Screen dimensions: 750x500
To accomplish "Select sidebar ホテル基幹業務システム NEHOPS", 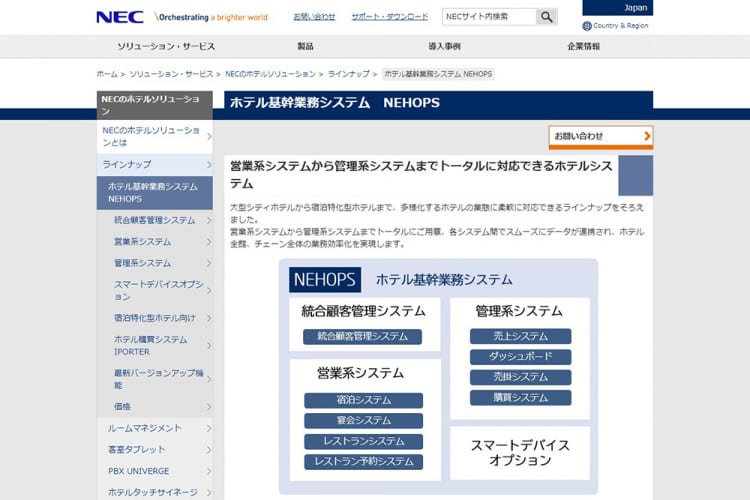I will point(154,192).
